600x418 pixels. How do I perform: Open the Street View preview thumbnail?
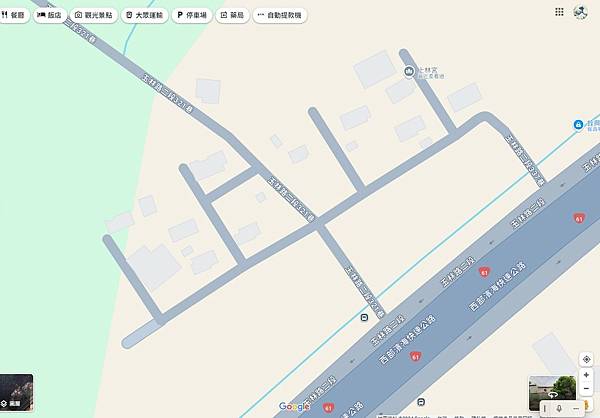pos(552,393)
